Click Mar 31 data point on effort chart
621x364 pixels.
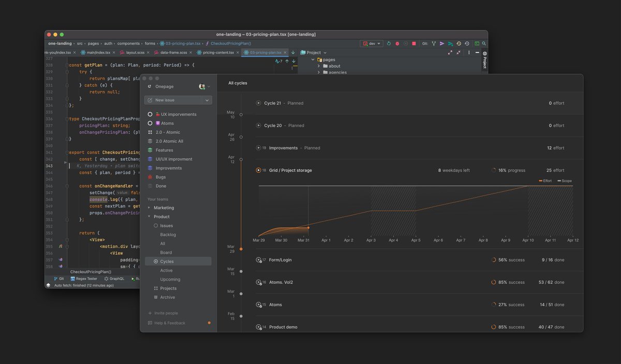pyautogui.click(x=308, y=228)
